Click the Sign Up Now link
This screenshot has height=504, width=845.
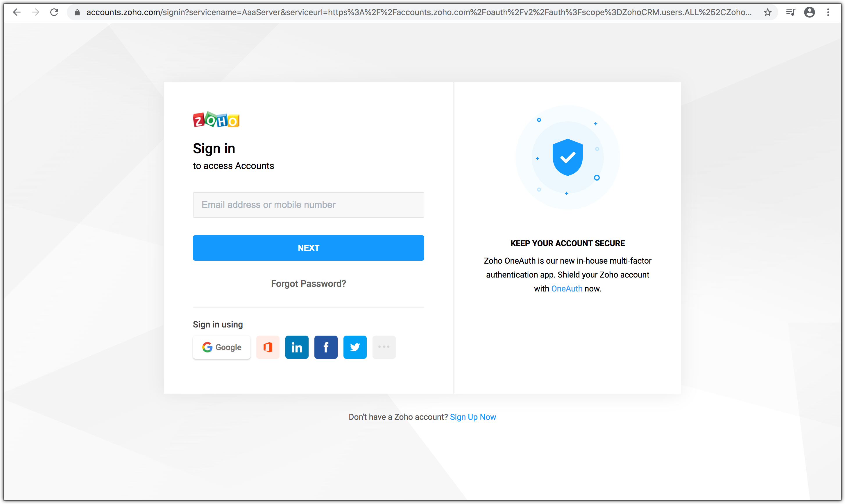pos(473,417)
